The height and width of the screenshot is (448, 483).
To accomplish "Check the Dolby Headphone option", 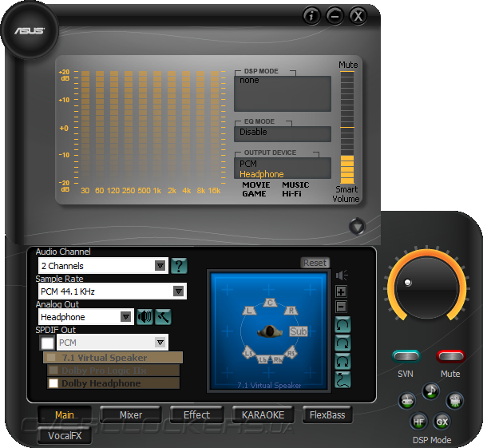I will pyautogui.click(x=53, y=383).
